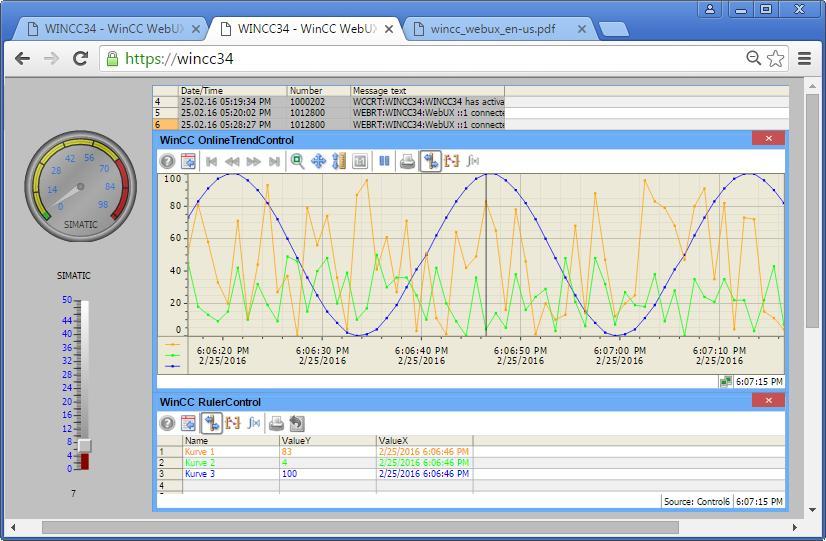Select highlighted message row 6
Image resolution: width=826 pixels, height=541 pixels.
click(329, 124)
